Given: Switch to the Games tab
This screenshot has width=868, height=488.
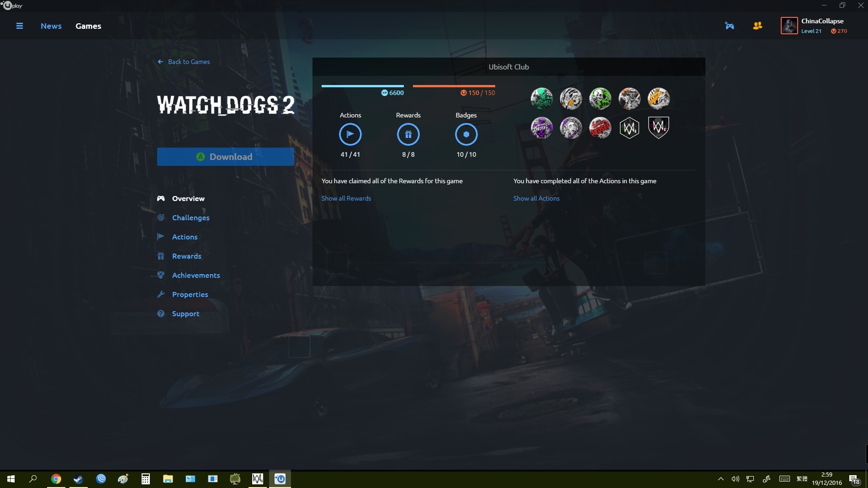Looking at the screenshot, I should pyautogui.click(x=88, y=26).
